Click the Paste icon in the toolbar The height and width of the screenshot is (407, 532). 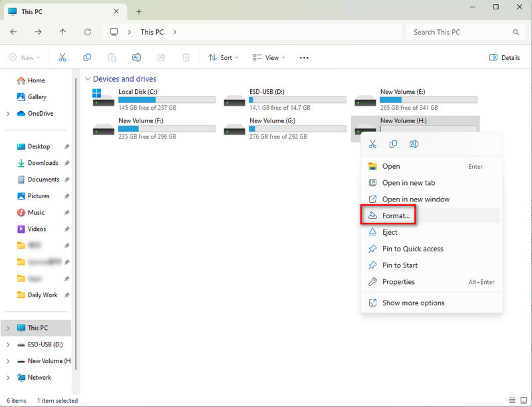pyautogui.click(x=112, y=58)
